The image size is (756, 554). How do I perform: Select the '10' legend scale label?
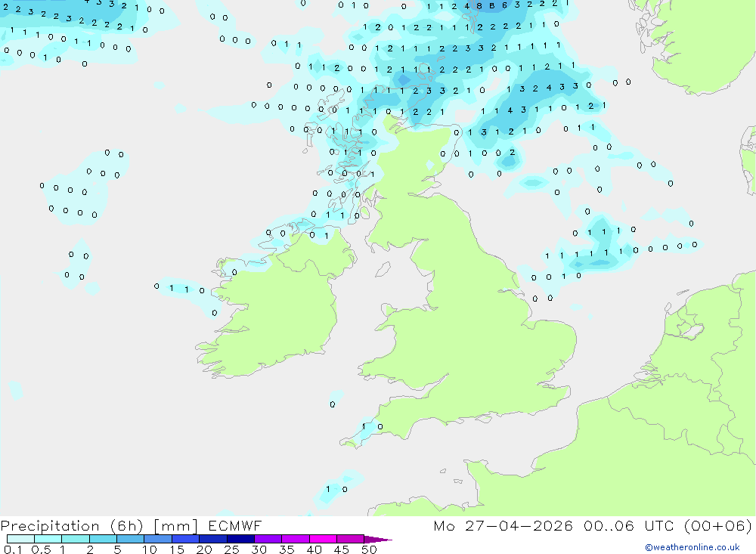(150, 549)
